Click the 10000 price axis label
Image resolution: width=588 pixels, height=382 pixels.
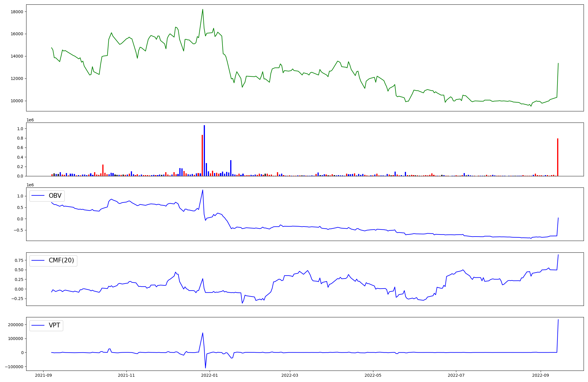point(17,101)
